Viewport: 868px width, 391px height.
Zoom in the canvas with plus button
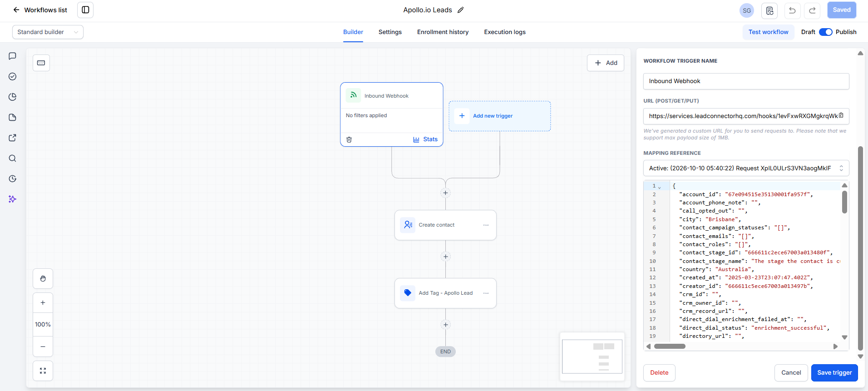[43, 302]
